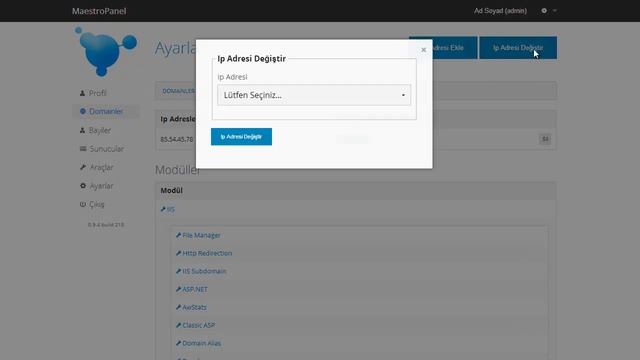This screenshot has width=640, height=360.
Task: Click the Araçlar wrench icon in the sidebar
Action: [x=83, y=167]
